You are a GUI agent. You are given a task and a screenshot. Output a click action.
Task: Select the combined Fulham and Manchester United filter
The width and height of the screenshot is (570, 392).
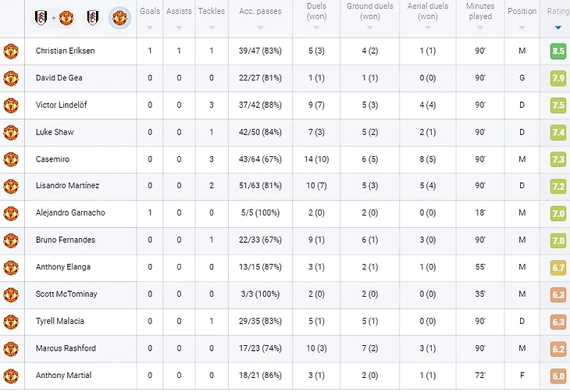(x=52, y=16)
